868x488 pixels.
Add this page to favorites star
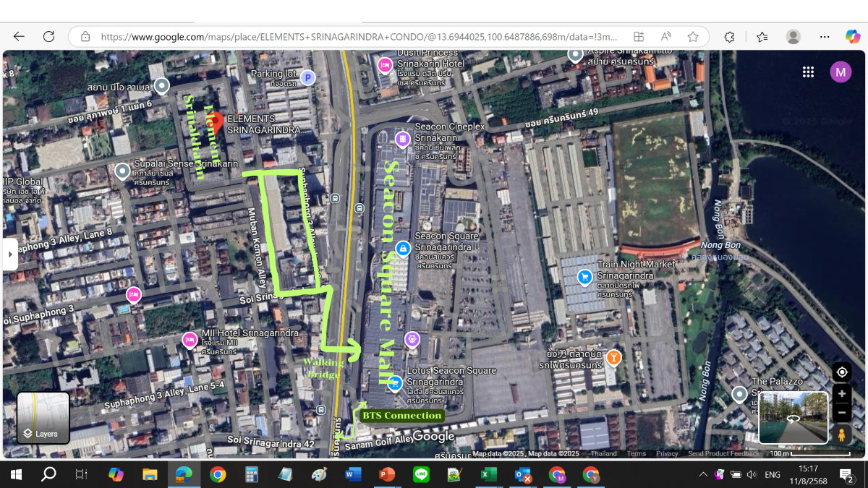[693, 36]
